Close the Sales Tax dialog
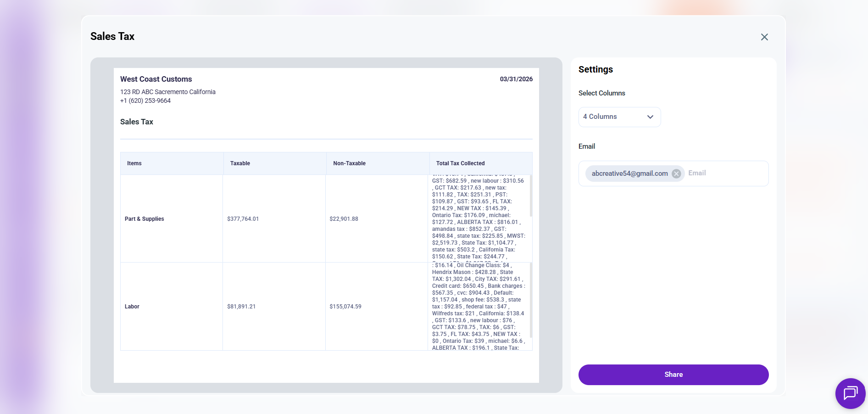Screen dimensions: 868x414 coord(764,37)
